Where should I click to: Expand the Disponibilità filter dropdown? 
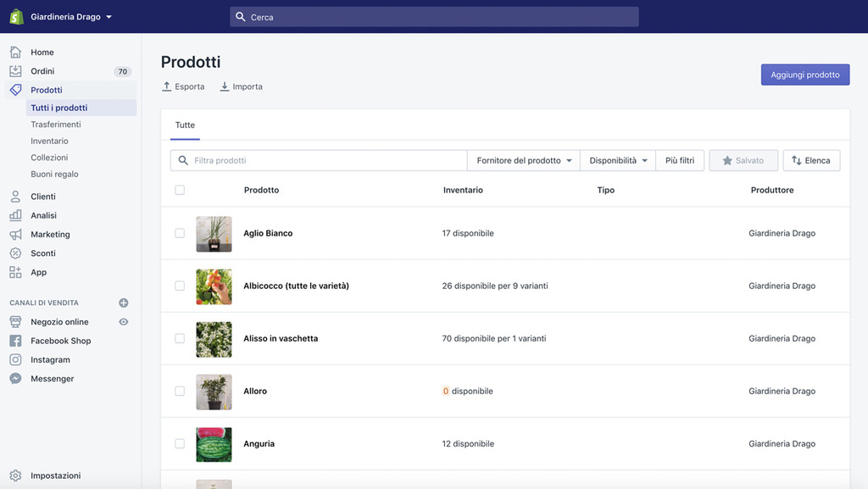coord(618,160)
